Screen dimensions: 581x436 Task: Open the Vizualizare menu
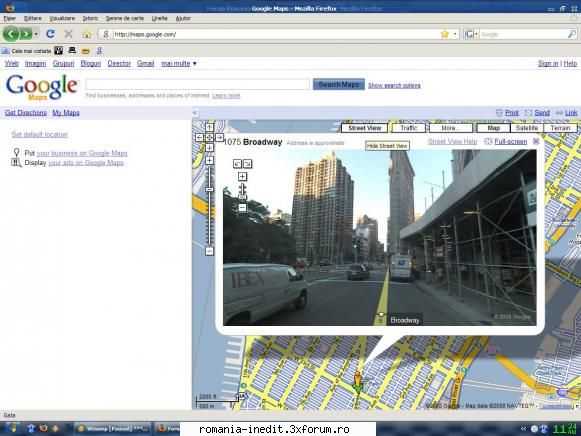pyautogui.click(x=62, y=18)
